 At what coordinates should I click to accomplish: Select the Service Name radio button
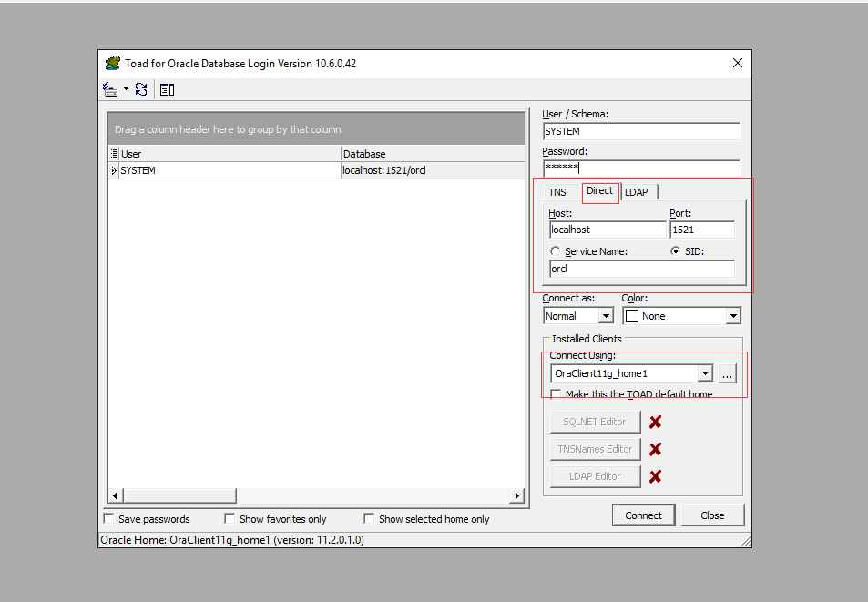coord(556,251)
